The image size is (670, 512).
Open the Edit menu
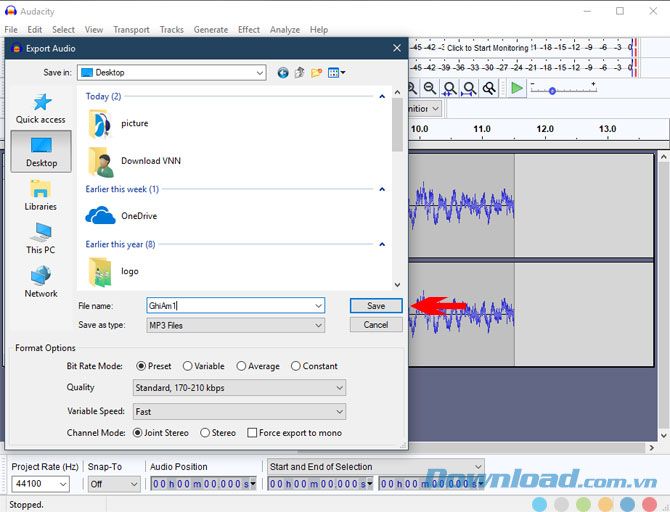pos(35,30)
